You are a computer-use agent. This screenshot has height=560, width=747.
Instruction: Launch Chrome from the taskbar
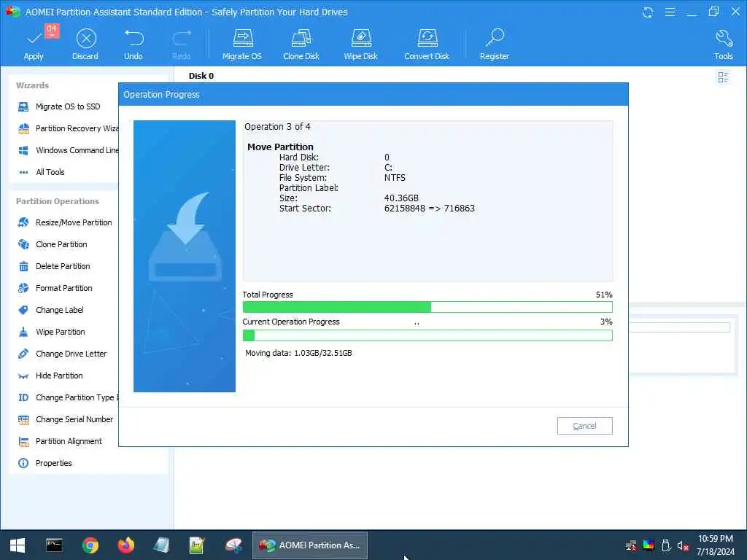click(90, 545)
